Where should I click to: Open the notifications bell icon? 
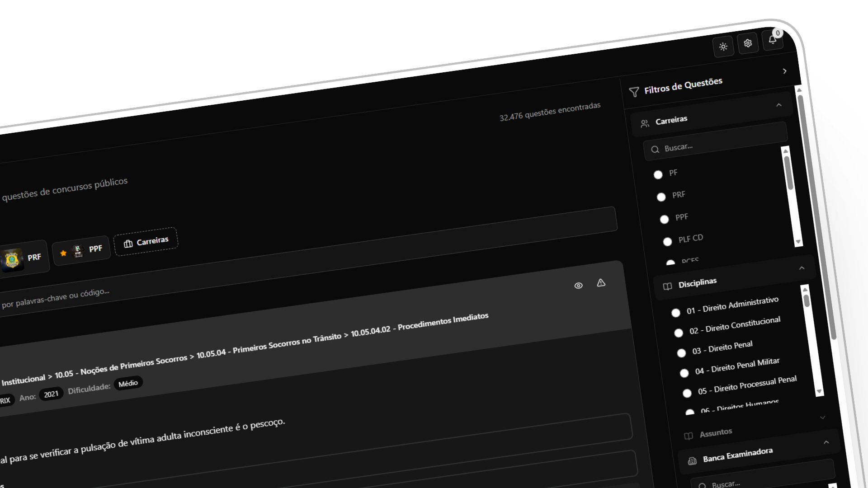(x=772, y=40)
